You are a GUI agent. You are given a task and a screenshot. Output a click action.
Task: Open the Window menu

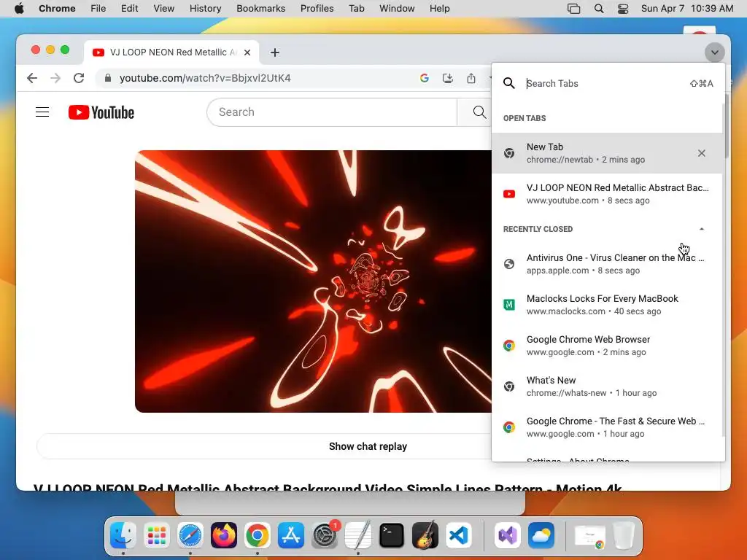tap(397, 9)
